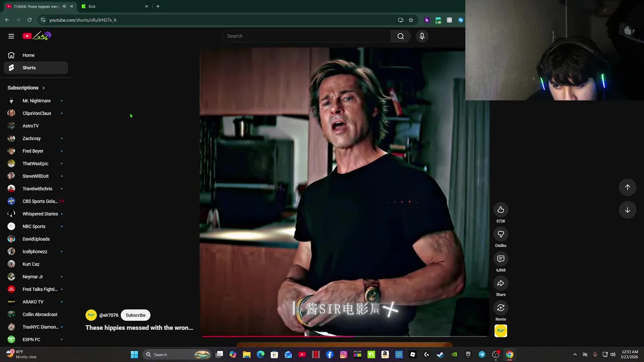Select Shorts in sidebar
This screenshot has height=362, width=644.
[x=36, y=68]
